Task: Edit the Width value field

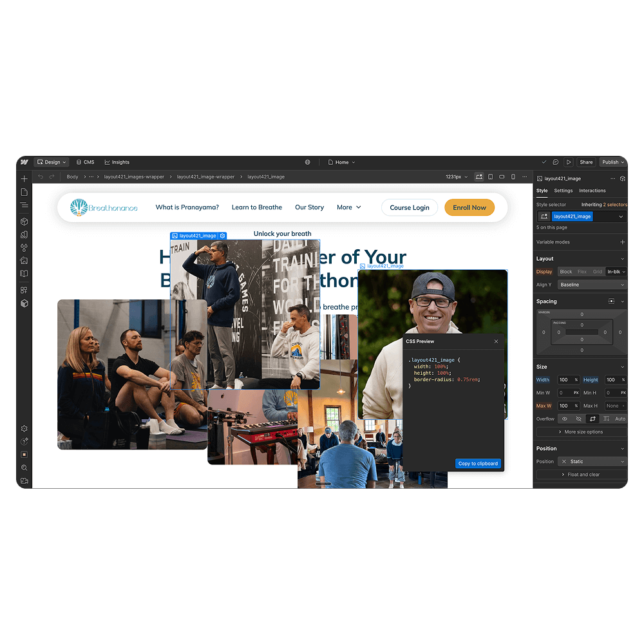Action: click(565, 379)
